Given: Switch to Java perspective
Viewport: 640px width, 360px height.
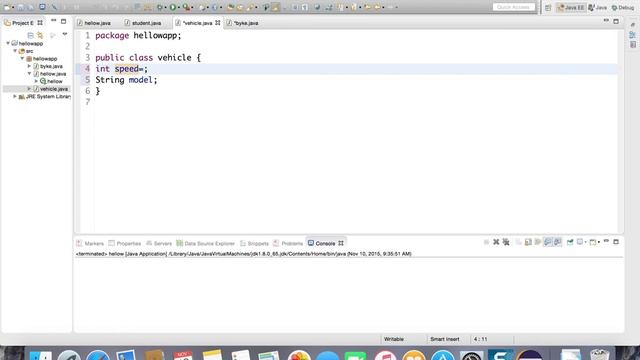Looking at the screenshot, I should (598, 8).
